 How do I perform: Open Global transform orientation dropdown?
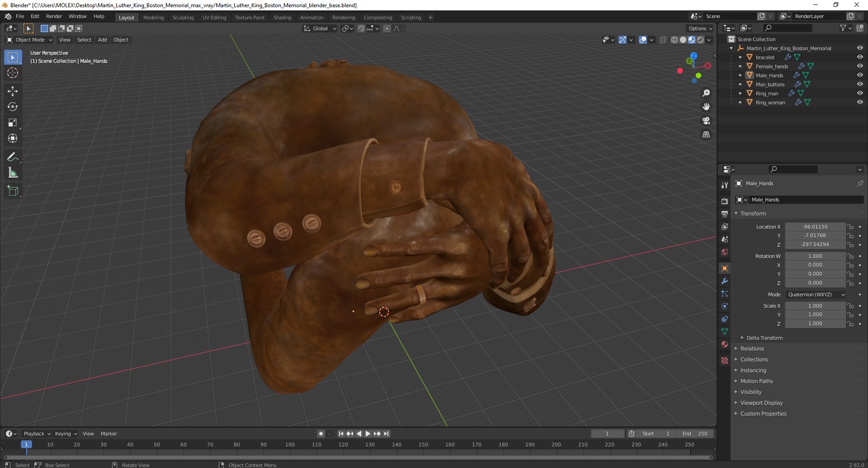[320, 28]
